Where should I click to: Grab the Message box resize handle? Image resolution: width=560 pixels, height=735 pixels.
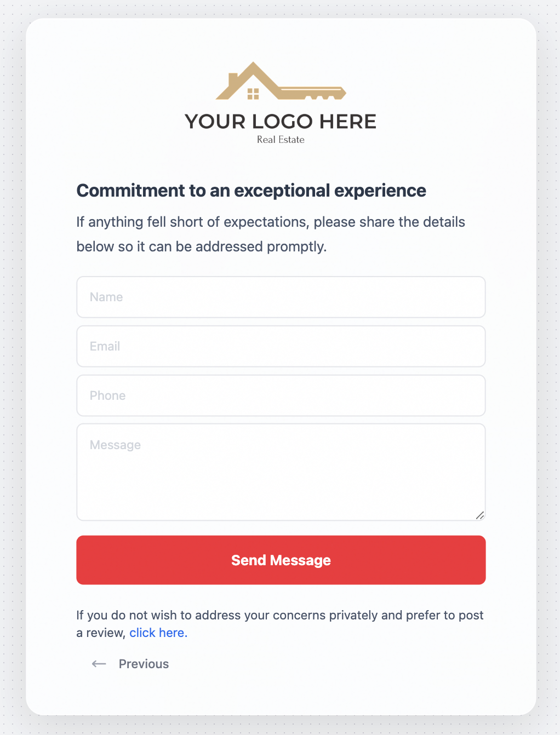[x=480, y=515]
